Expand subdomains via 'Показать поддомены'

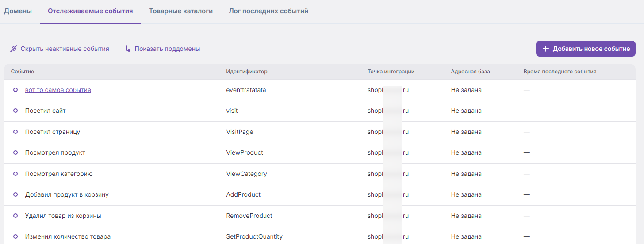point(162,49)
